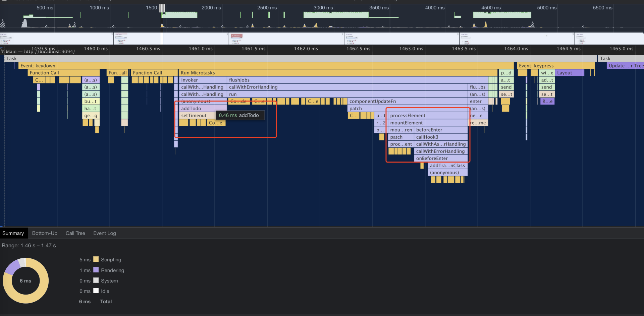This screenshot has width=644, height=316.
Task: Collapse the Main thread track triangle
Action: tap(3, 52)
